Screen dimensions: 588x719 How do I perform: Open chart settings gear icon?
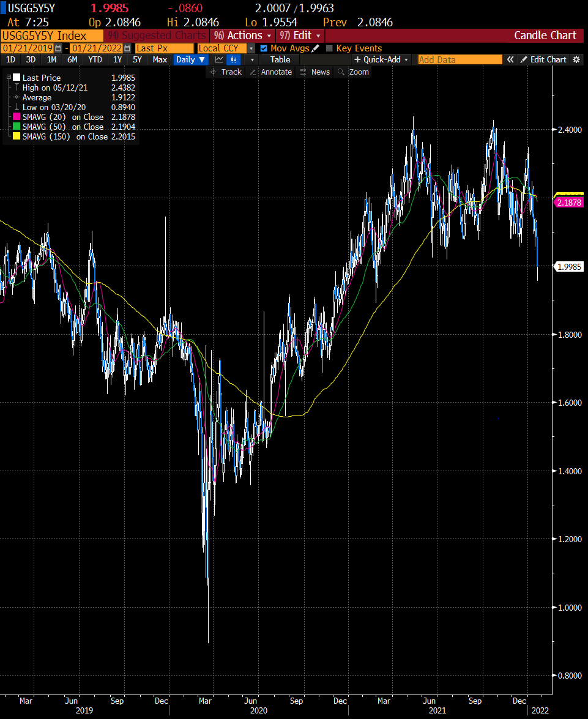coord(576,59)
